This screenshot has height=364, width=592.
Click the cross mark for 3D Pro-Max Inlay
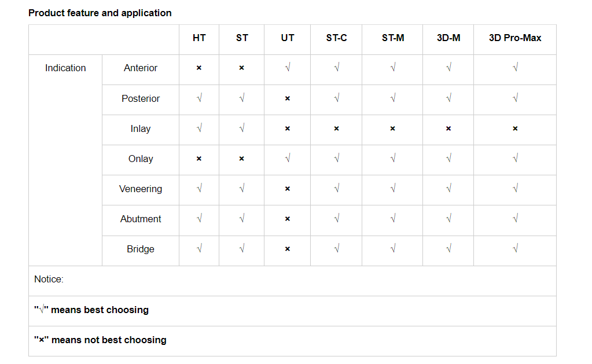pos(515,128)
